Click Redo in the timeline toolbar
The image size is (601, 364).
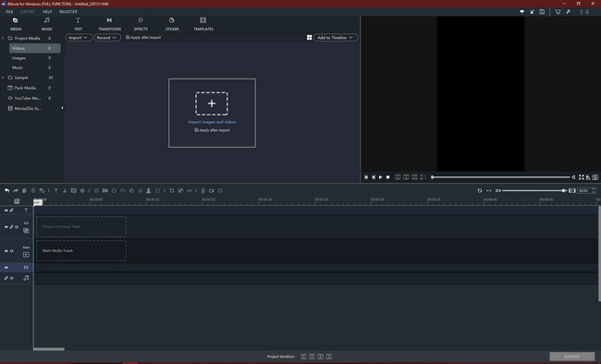[x=16, y=190]
